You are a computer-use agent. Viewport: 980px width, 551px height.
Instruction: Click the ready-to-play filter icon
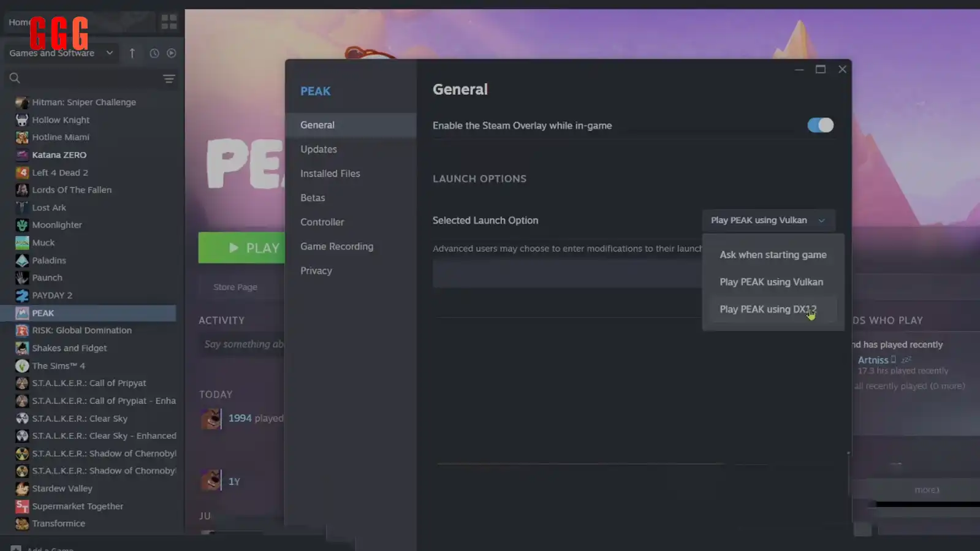(172, 53)
